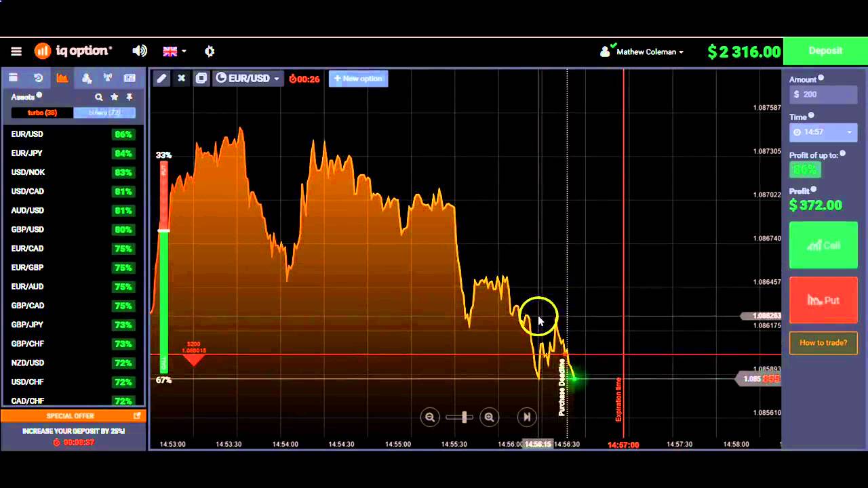Viewport: 868px width, 488px height.
Task: Zoom in the chart
Action: coord(489,418)
